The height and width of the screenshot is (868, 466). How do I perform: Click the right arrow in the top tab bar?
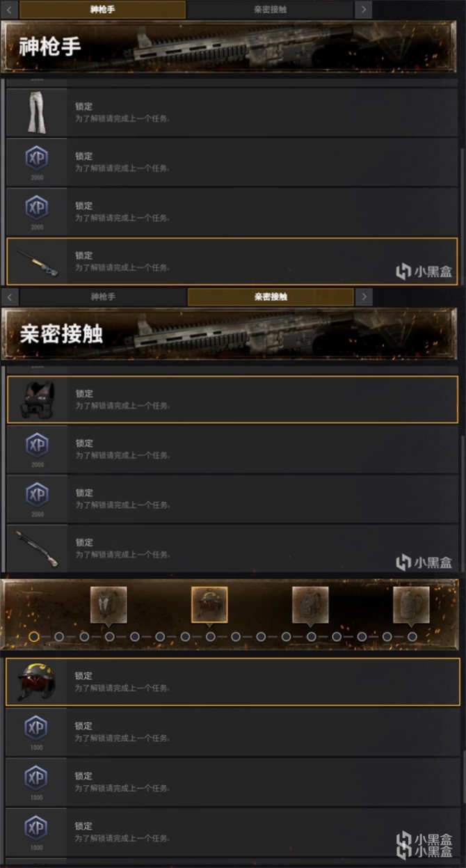364,9
